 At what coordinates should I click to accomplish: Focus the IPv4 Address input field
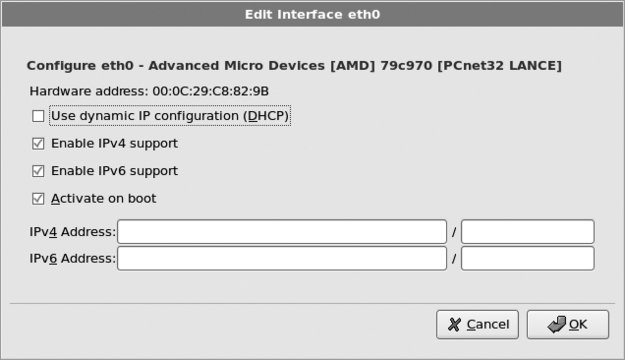pyautogui.click(x=282, y=232)
